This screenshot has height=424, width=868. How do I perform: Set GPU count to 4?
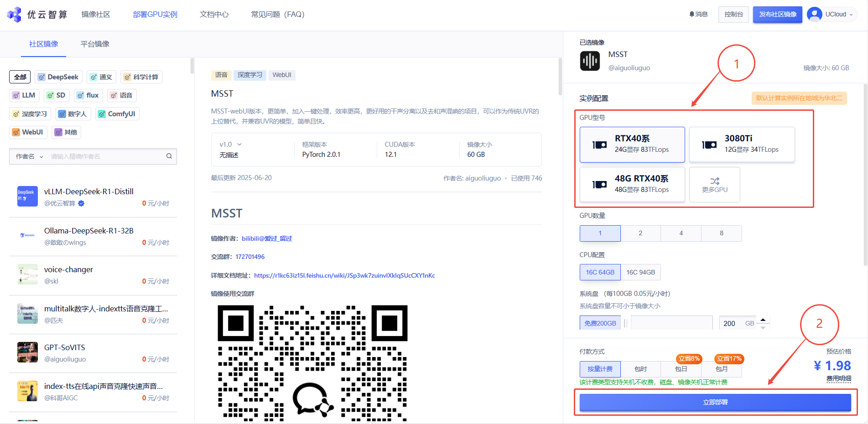[x=681, y=233]
